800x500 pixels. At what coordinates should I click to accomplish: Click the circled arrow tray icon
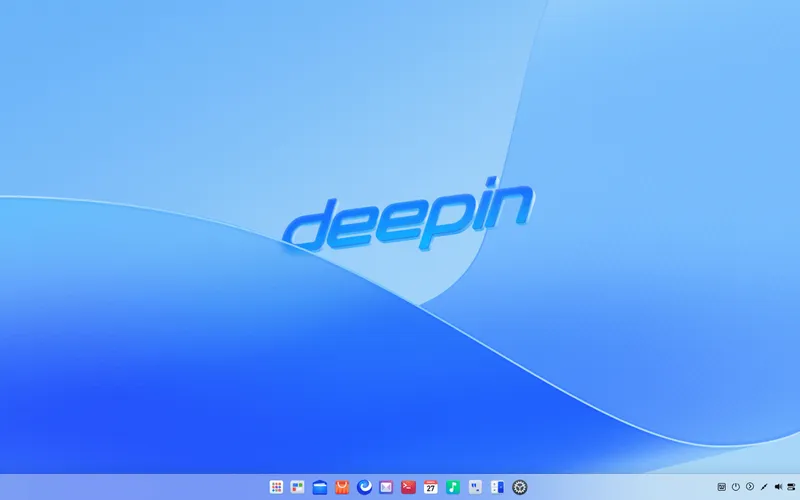[749, 487]
